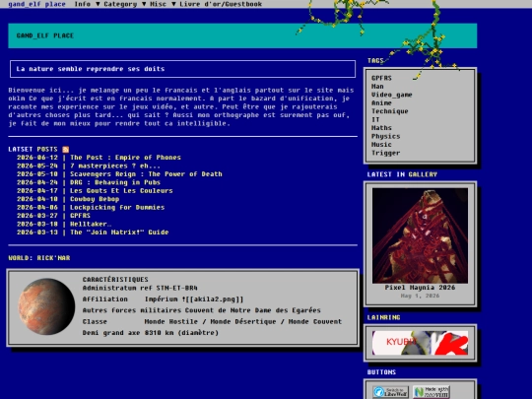Open The "Join Matrix!" Guide post

pyautogui.click(x=119, y=233)
